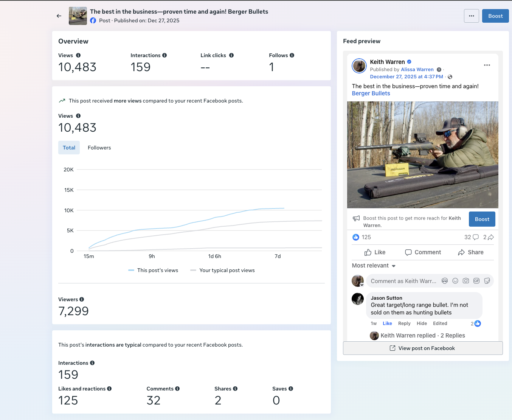The height and width of the screenshot is (420, 512).
Task: Switch commenting identity via avatar arrow
Action: pyautogui.click(x=362, y=285)
